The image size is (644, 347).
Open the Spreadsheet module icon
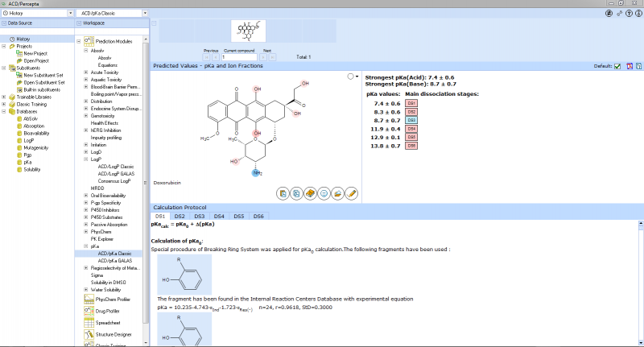click(89, 323)
